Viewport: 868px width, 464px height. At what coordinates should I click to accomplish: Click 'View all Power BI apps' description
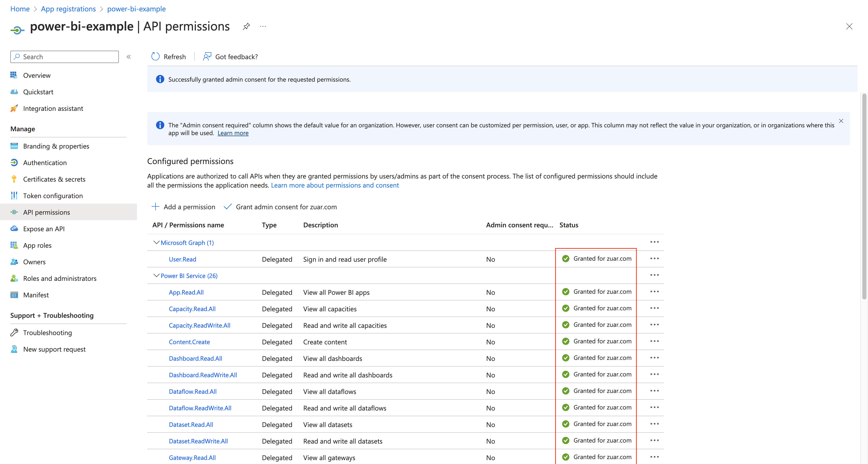(336, 292)
